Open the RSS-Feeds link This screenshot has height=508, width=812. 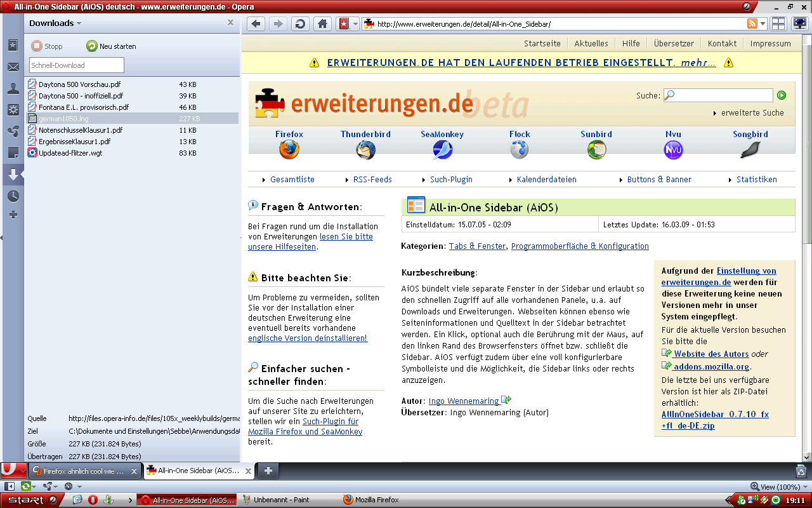372,180
